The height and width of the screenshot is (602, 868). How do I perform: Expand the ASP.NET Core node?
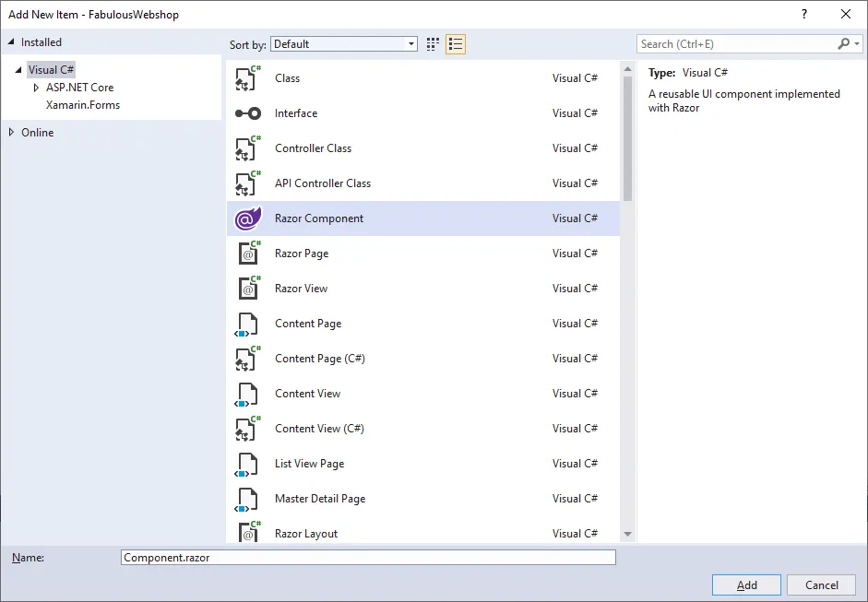(x=36, y=88)
